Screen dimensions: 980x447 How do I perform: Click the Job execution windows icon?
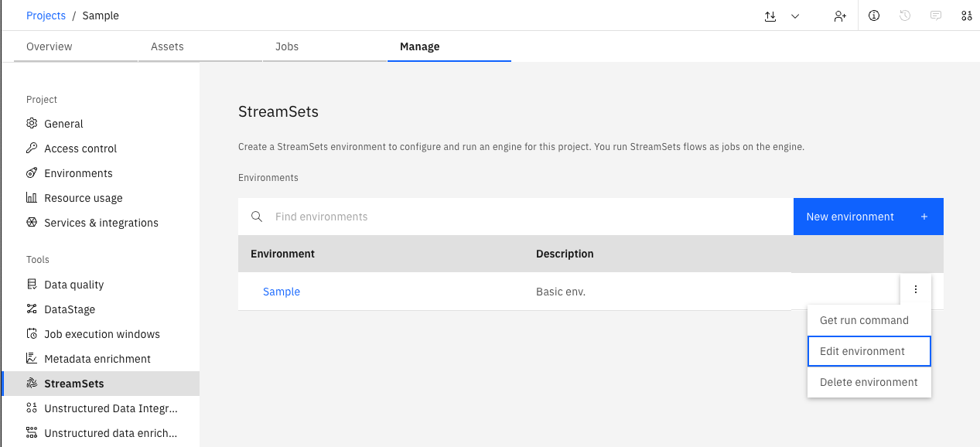click(x=32, y=334)
